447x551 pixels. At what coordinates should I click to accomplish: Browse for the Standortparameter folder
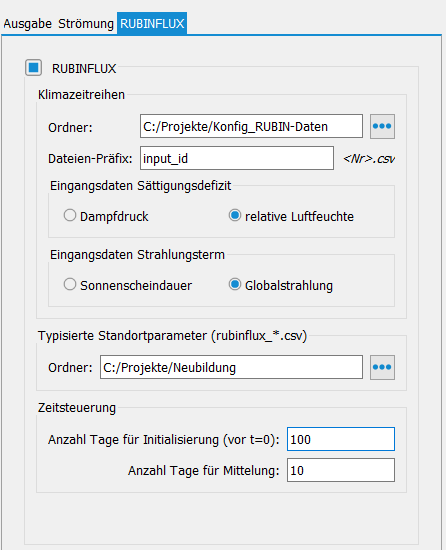382,367
